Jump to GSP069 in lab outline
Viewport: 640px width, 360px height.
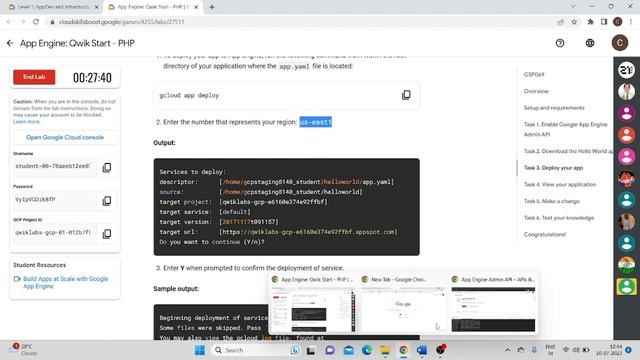point(534,74)
